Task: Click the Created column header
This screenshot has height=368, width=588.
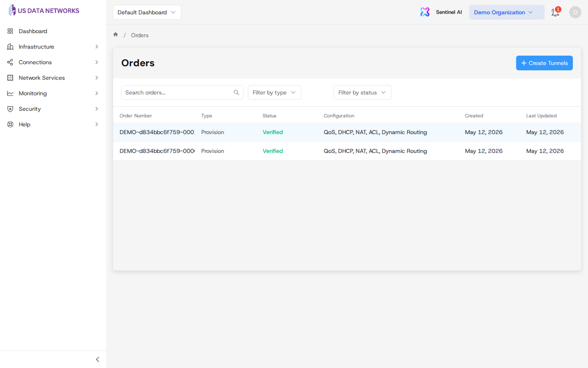Action: click(474, 116)
